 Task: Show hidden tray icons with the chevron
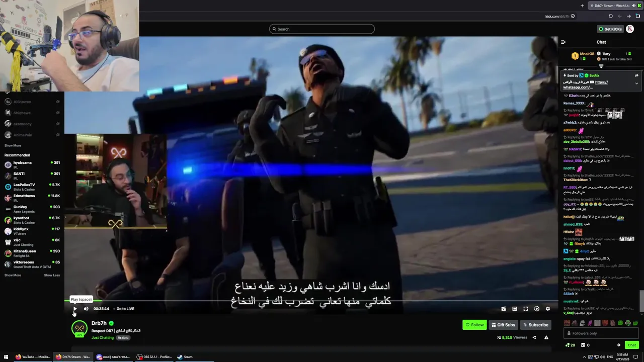click(584, 357)
